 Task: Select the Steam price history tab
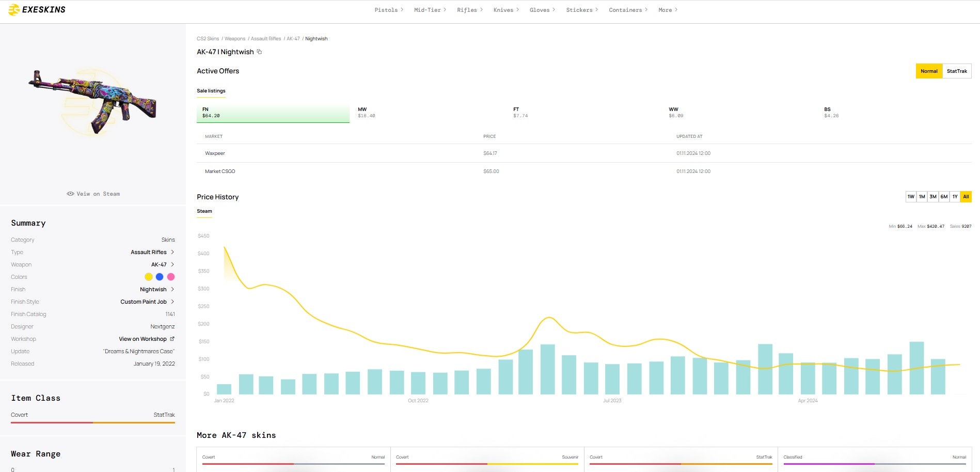pyautogui.click(x=204, y=211)
